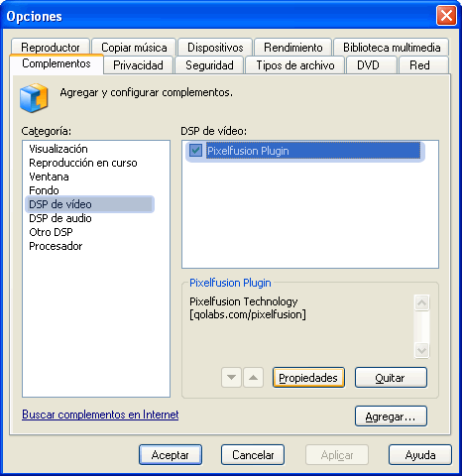Open the DVD tab
462x476 pixels.
[x=368, y=65]
